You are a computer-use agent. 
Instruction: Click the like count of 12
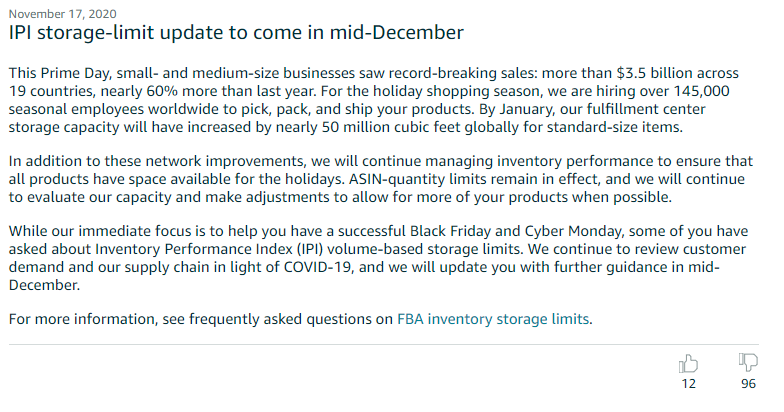tap(688, 384)
